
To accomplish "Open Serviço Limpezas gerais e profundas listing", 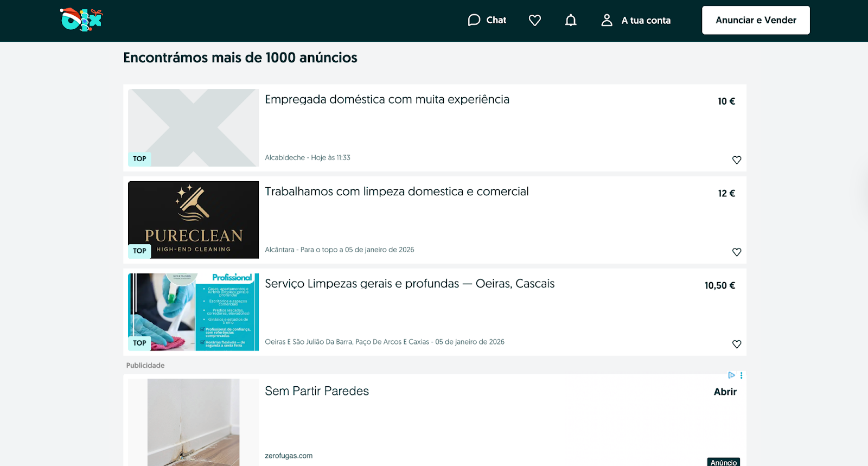I will click(409, 284).
